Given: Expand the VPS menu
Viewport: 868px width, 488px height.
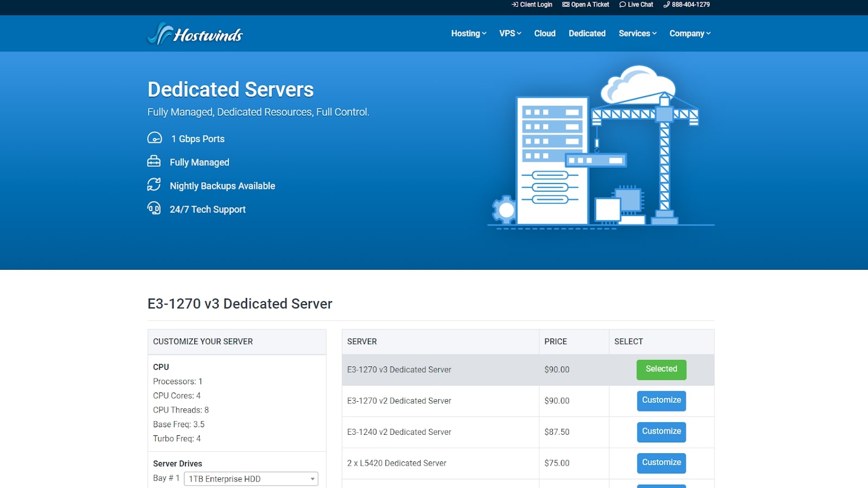Looking at the screenshot, I should point(510,33).
